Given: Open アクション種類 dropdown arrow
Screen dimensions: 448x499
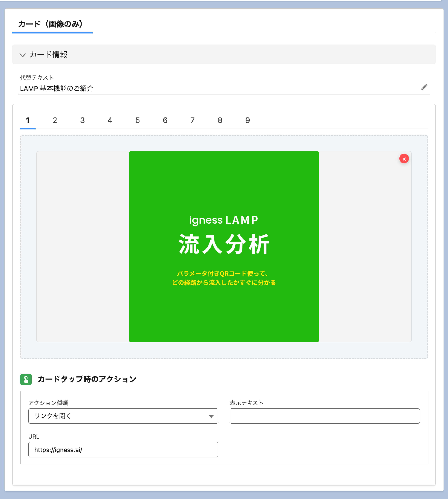Looking at the screenshot, I should point(211,416).
